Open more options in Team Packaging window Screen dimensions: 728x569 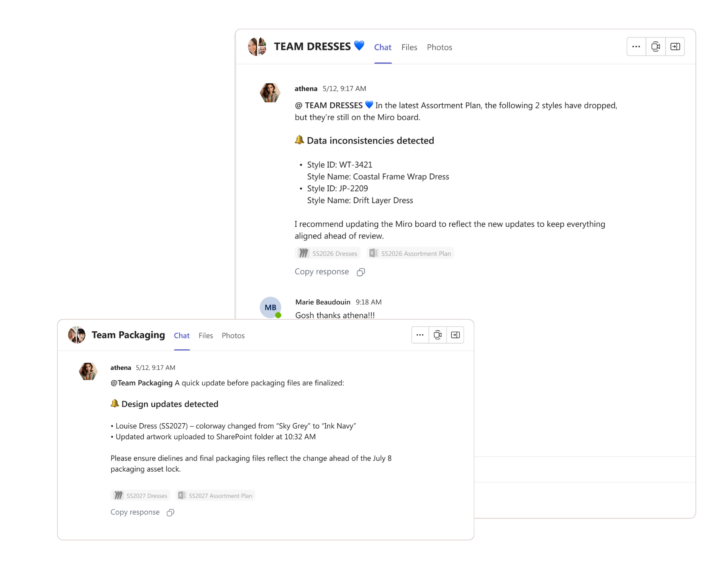pos(420,335)
